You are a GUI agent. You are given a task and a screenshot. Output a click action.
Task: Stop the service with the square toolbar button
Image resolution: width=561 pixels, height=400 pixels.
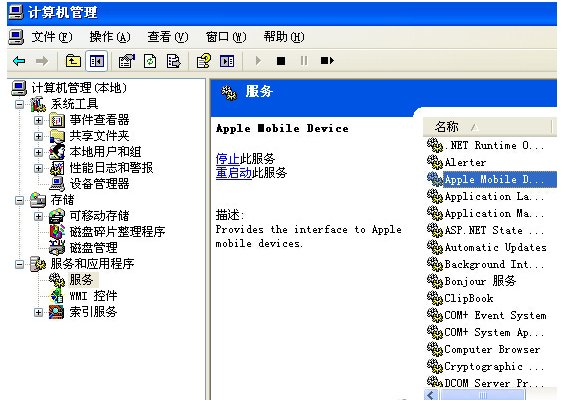[281, 61]
